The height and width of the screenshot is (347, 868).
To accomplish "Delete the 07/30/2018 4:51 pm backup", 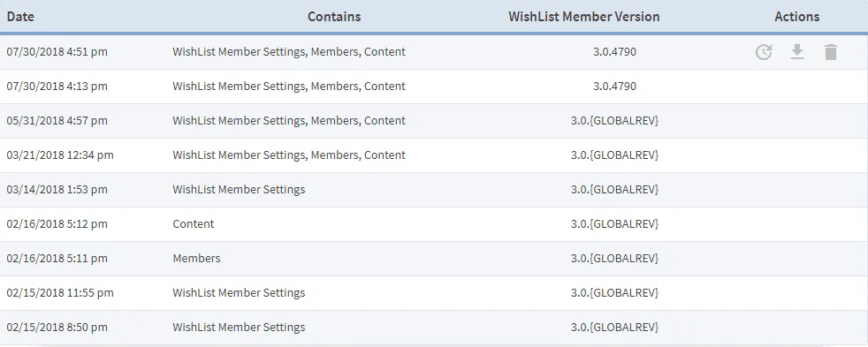I will pos(830,52).
